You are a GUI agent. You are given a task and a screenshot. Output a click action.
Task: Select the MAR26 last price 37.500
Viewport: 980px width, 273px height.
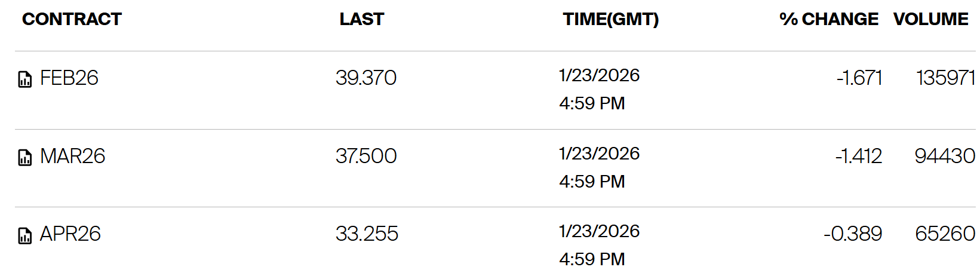(x=366, y=156)
